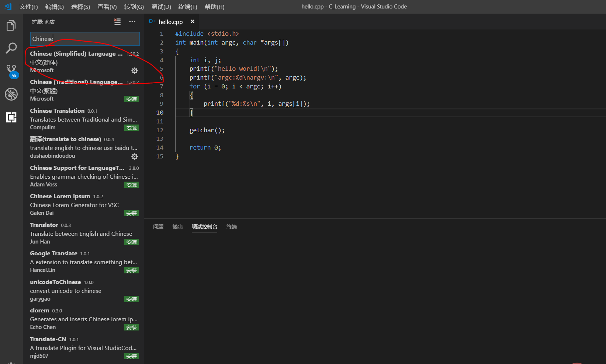Open the Explorer view in activity bar
606x364 pixels.
pyautogui.click(x=11, y=26)
